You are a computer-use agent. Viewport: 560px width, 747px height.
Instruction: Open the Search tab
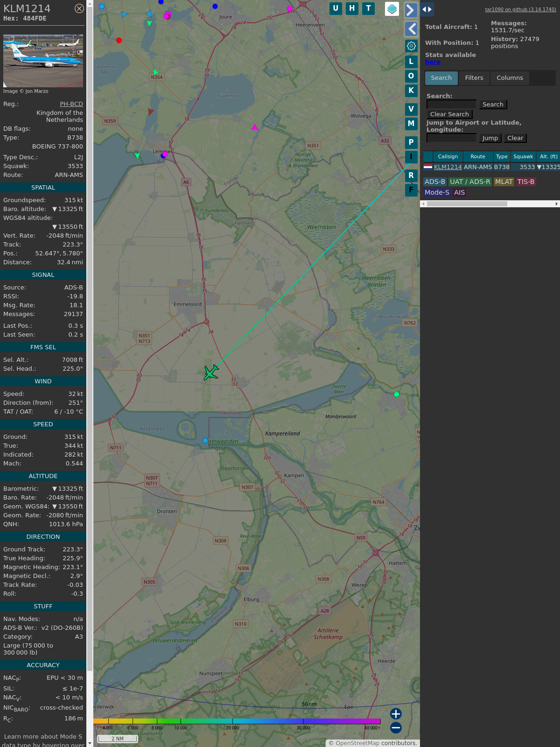tap(441, 78)
